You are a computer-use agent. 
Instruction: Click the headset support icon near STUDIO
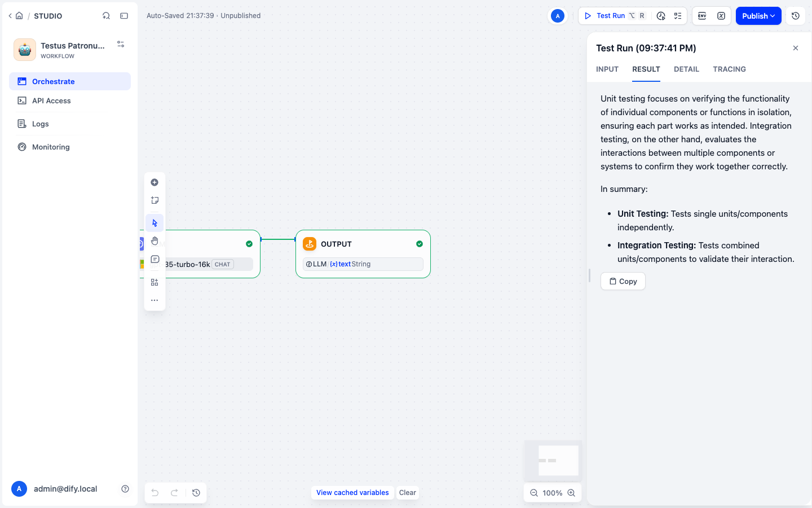pos(106,16)
